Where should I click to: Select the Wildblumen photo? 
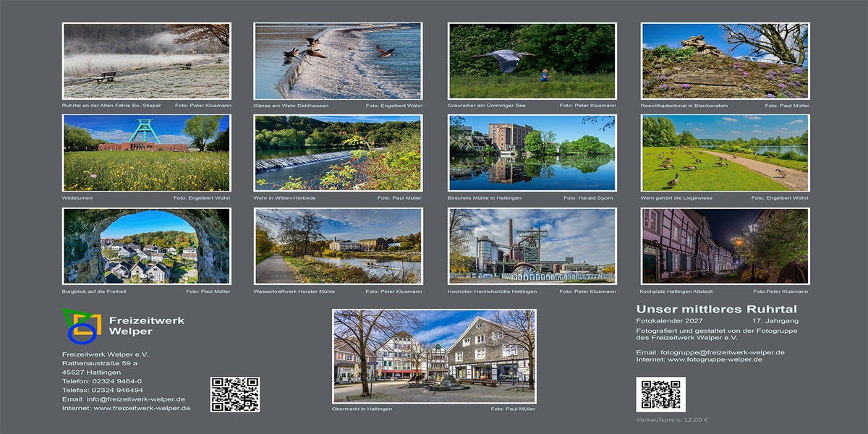[x=147, y=153]
